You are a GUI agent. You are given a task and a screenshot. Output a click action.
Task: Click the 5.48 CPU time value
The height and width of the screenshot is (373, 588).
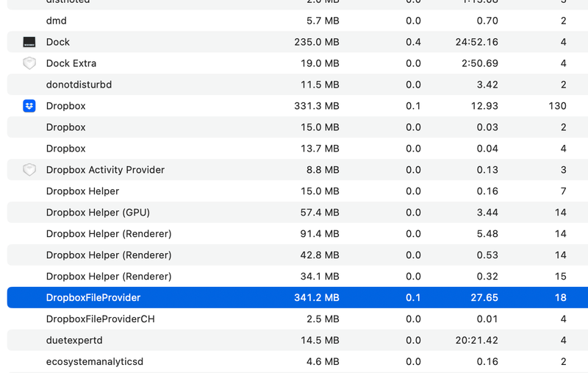pyautogui.click(x=487, y=233)
